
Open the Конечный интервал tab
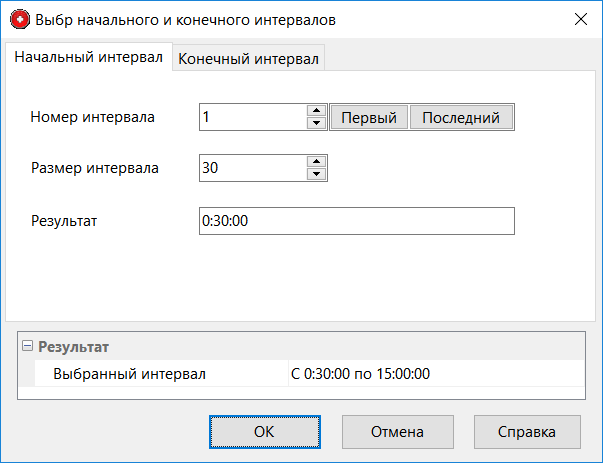pyautogui.click(x=248, y=59)
